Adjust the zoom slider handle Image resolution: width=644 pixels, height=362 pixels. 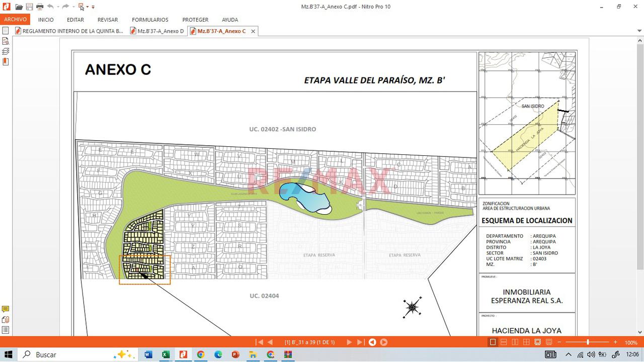(588, 342)
